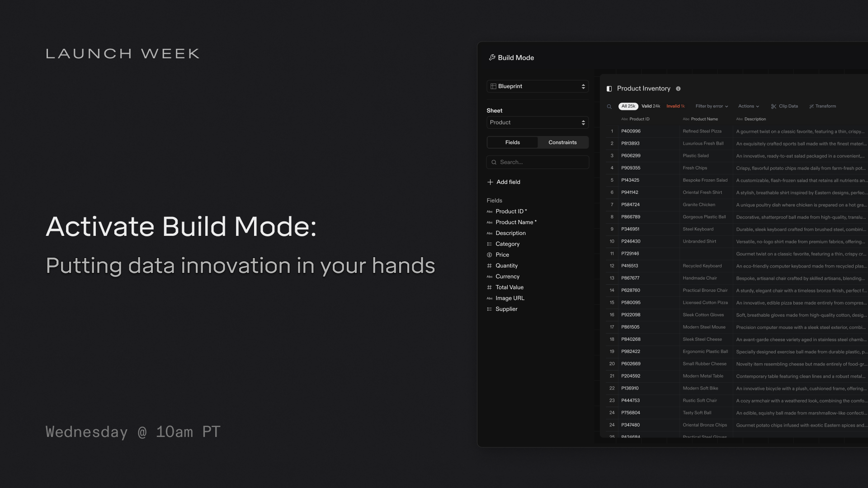Select the Invalid 1k filter pill
The height and width of the screenshot is (488, 868).
675,106
